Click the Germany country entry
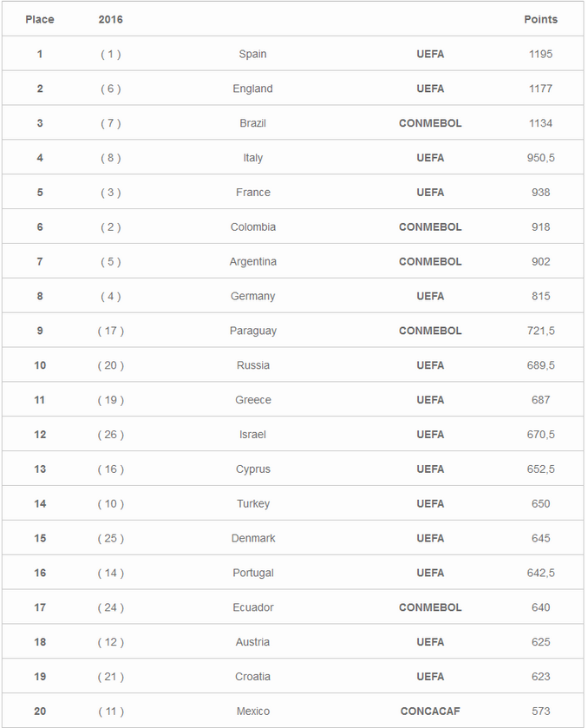This screenshot has width=588, height=728. (252, 297)
